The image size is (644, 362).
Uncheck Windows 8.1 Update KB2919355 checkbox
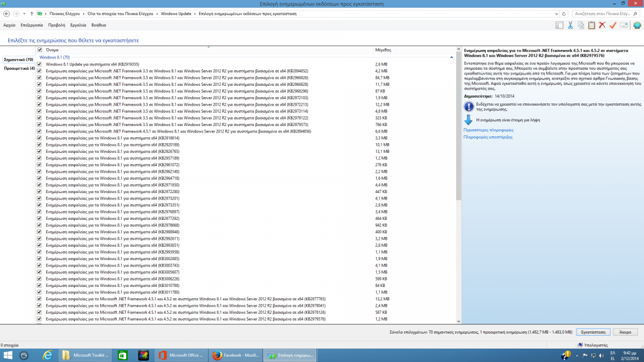(x=39, y=64)
